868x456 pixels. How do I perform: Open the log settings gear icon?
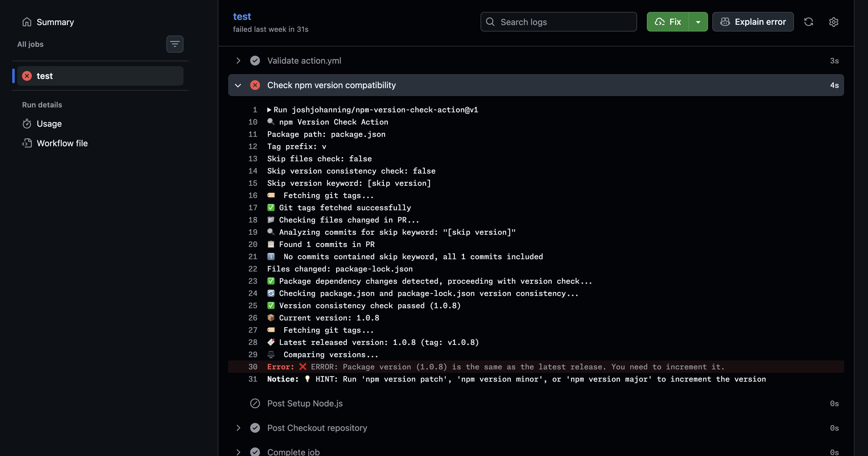833,22
